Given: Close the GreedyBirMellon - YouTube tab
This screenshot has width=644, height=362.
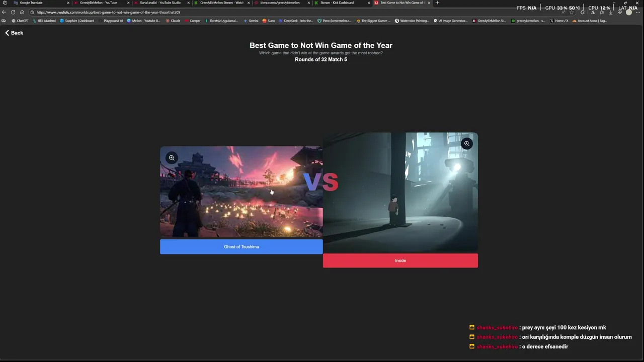Looking at the screenshot, I should (128, 3).
